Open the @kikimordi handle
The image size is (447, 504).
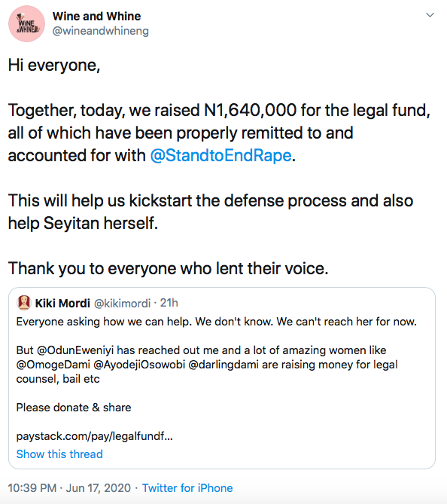coord(122,304)
